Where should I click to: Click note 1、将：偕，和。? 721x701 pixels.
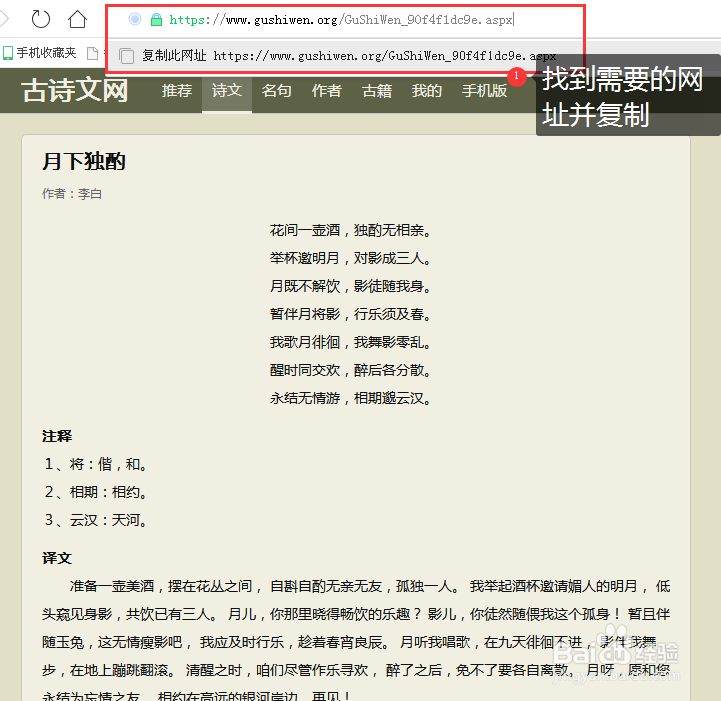[96, 464]
